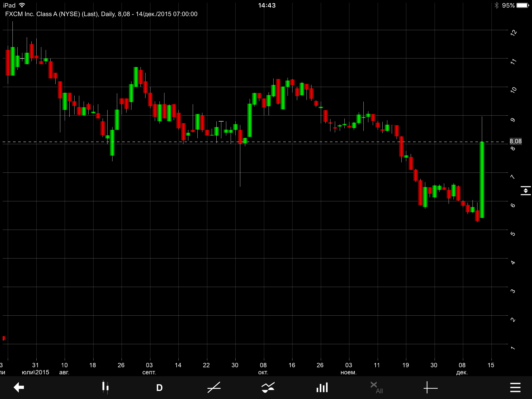Image resolution: width=532 pixels, height=399 pixels.
Task: Tap the back arrow button
Action: [19, 387]
